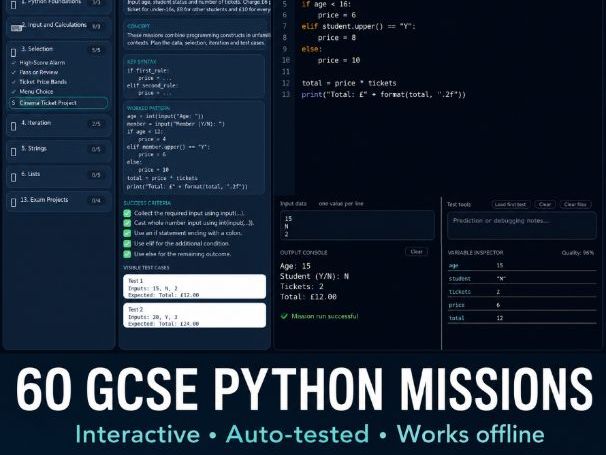This screenshot has height=455, width=606.
Task: Clear the Output Console
Action: click(417, 252)
